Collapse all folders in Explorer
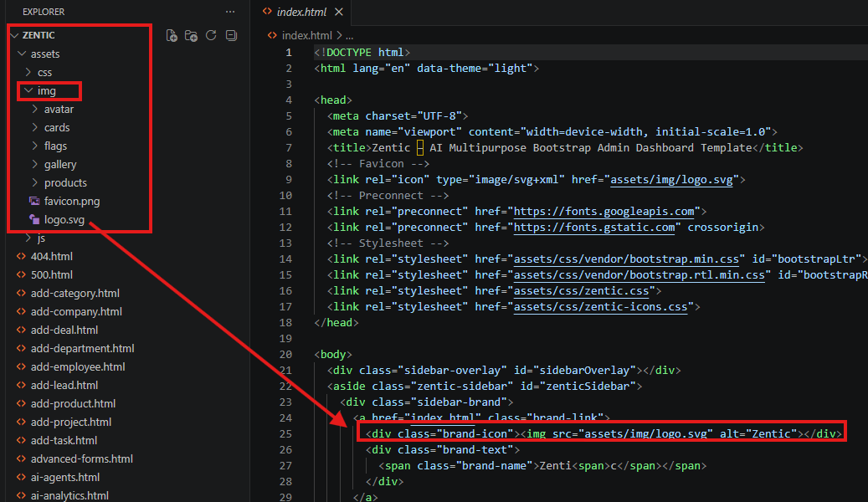Image resolution: width=868 pixels, height=502 pixels. [x=231, y=35]
